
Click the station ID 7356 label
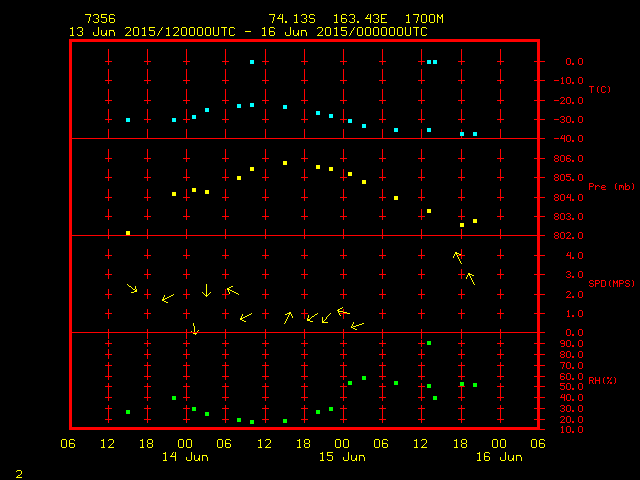coord(99,19)
